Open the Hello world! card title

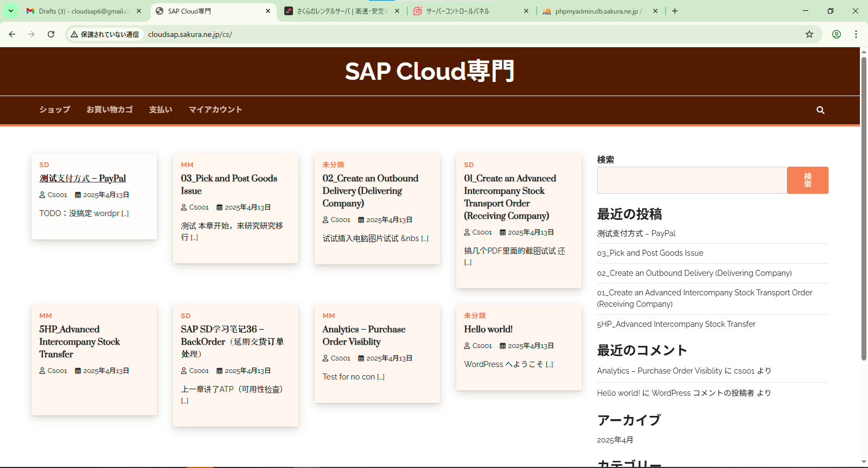488,329
